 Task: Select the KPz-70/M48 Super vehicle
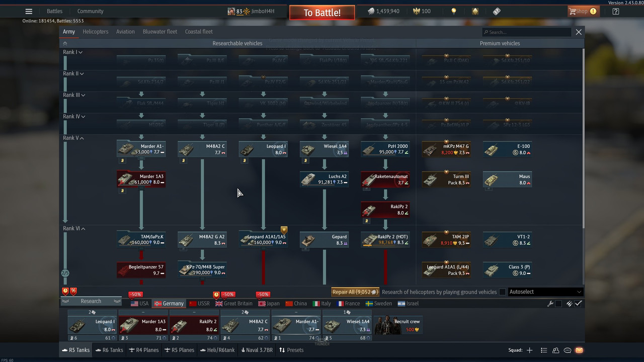(x=202, y=269)
